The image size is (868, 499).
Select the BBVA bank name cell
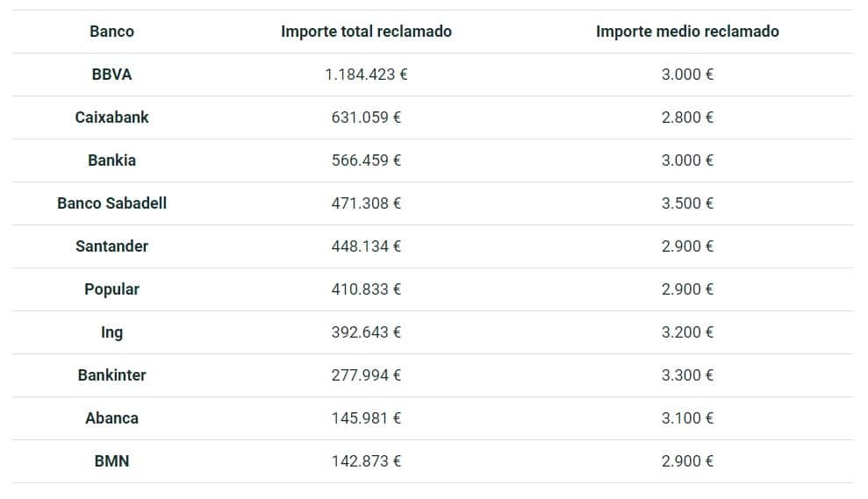(111, 75)
